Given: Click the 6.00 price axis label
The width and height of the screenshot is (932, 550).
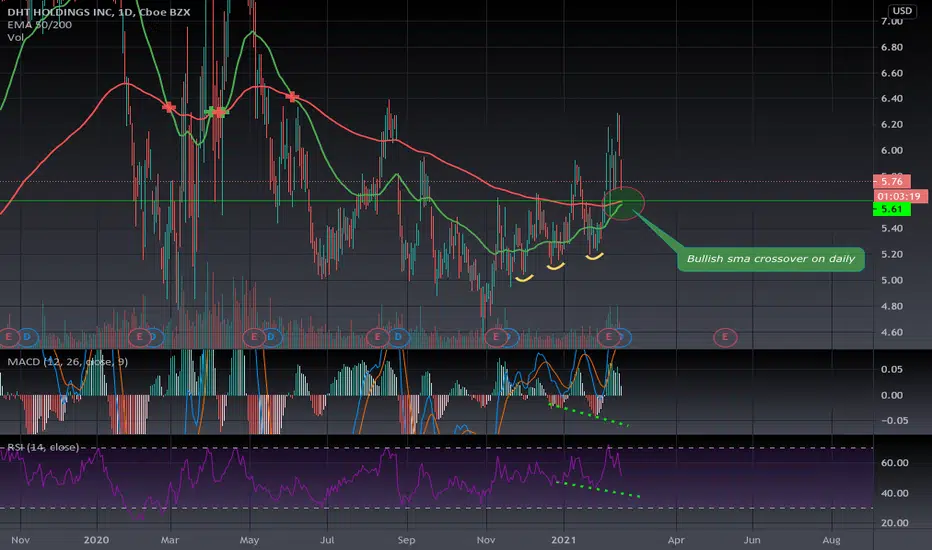Looking at the screenshot, I should click(x=892, y=150).
